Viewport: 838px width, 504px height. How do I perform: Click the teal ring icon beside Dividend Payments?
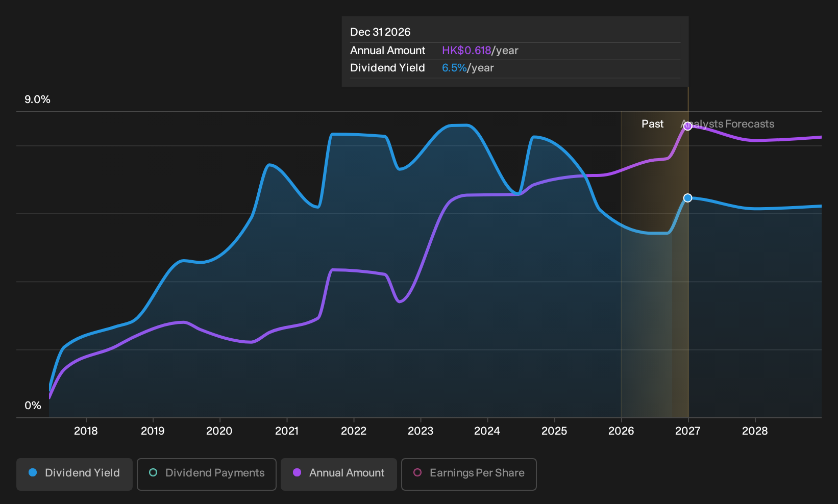[x=153, y=472]
